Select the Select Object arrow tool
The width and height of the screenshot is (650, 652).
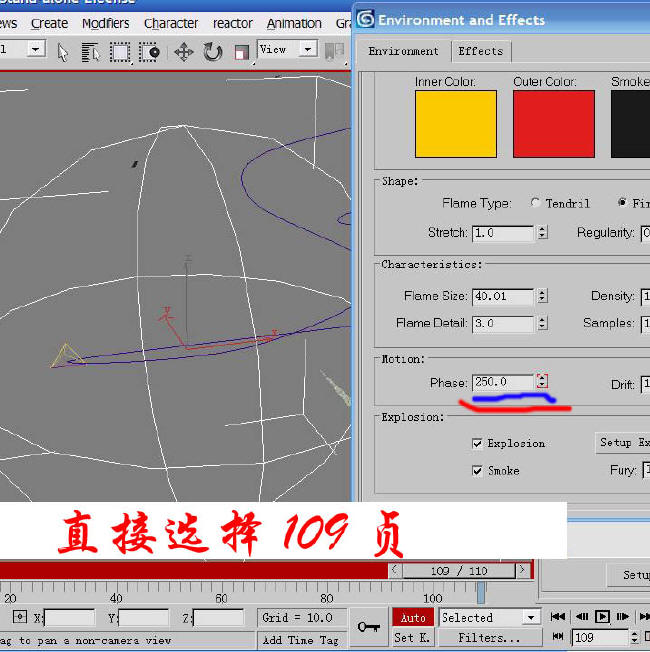point(64,51)
